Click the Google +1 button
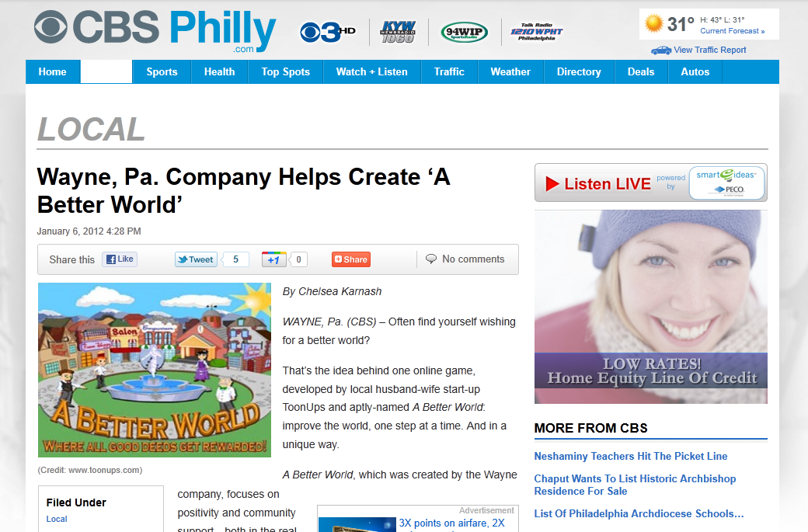This screenshot has width=808, height=532. tap(273, 259)
